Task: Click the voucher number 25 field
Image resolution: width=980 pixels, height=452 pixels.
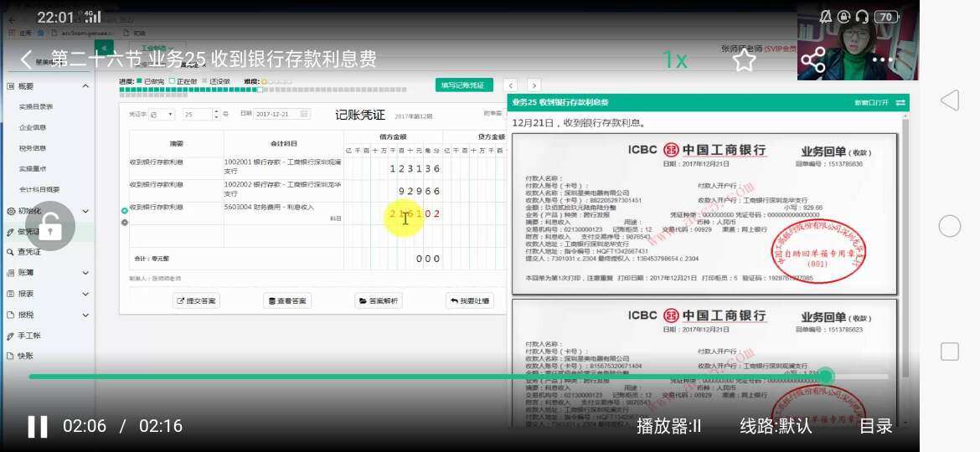Action: 197,114
